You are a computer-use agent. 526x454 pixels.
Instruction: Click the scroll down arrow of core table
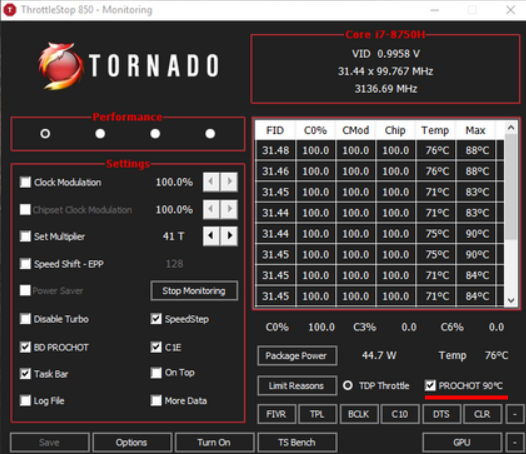click(x=511, y=300)
